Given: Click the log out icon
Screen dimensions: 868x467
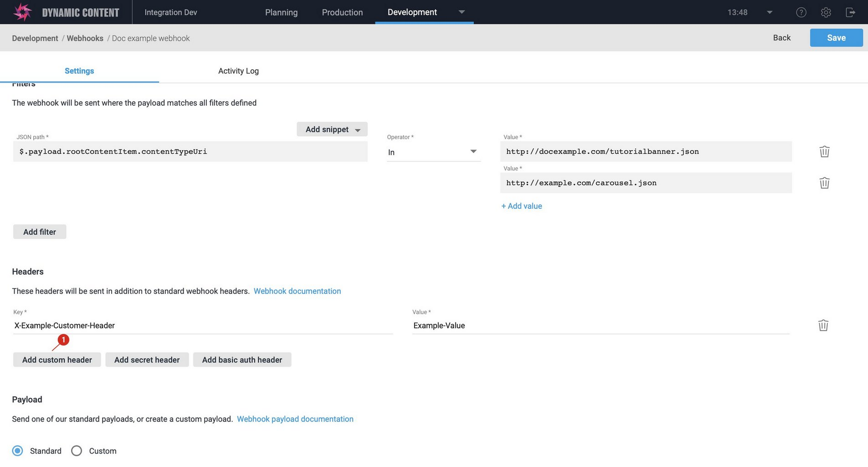Looking at the screenshot, I should [850, 12].
